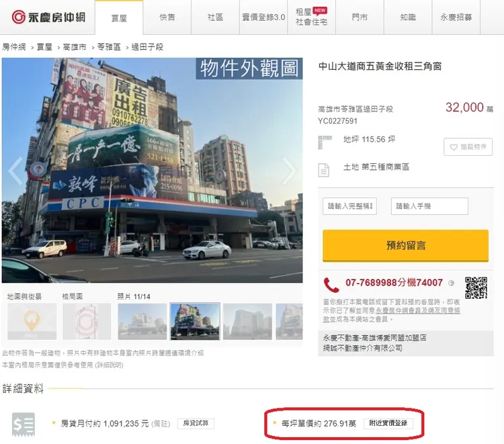
Task: Click the 地坪 area icon
Action: 325,142
